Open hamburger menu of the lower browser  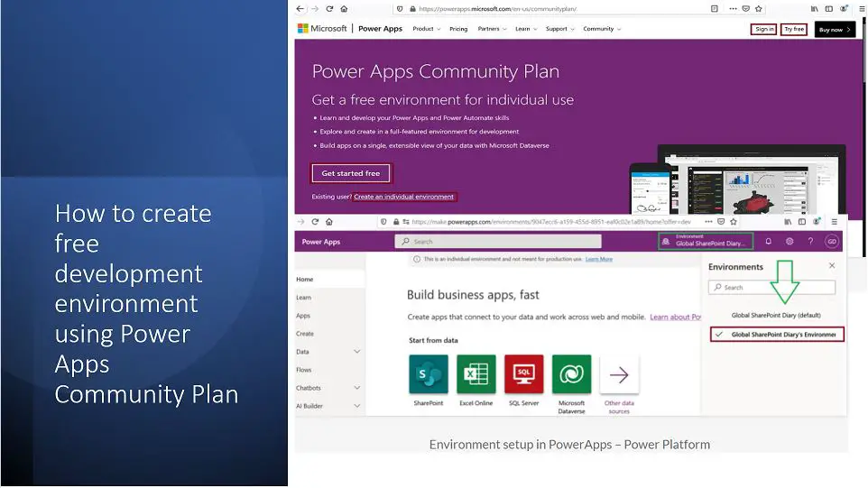click(x=835, y=222)
